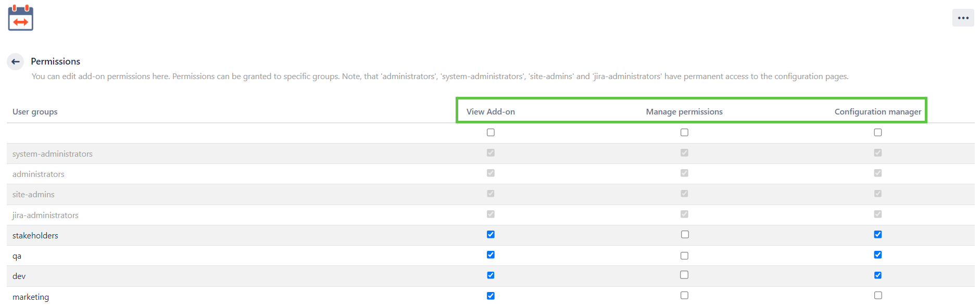
Task: Uncheck View Add-on for marketing group
Action: pos(491,296)
